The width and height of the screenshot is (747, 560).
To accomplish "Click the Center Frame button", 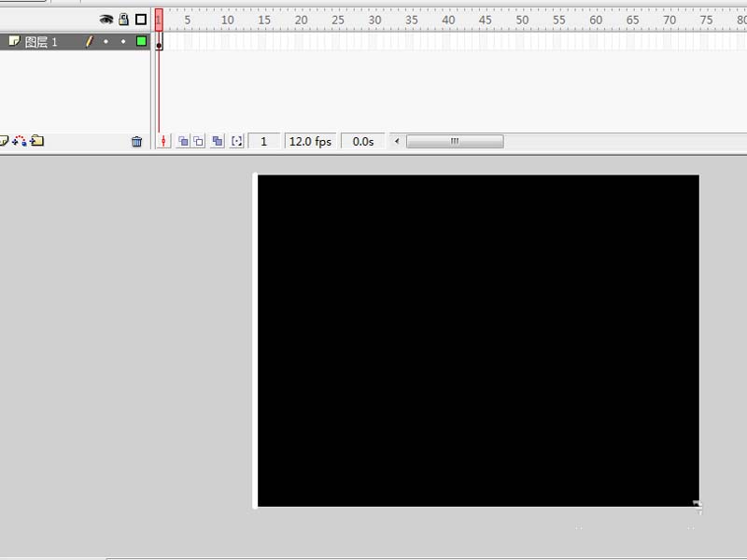I will [163, 141].
